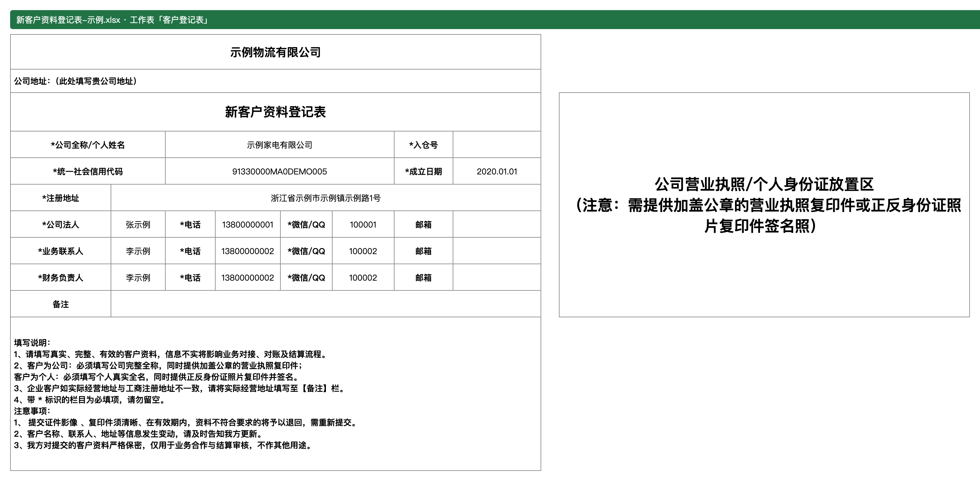The image size is (980, 481).
Task: Click the *电话 label in 公司法人 row
Action: point(190,225)
